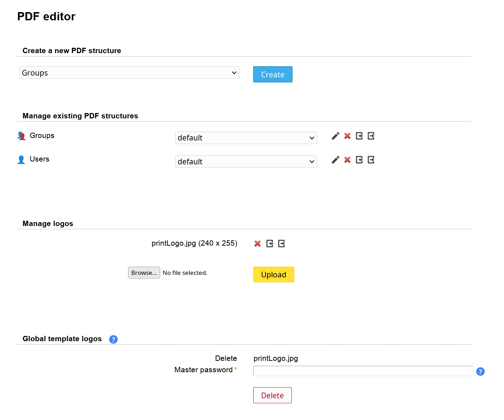
Task: Delete the Groups PDF structure
Action: 347,136
